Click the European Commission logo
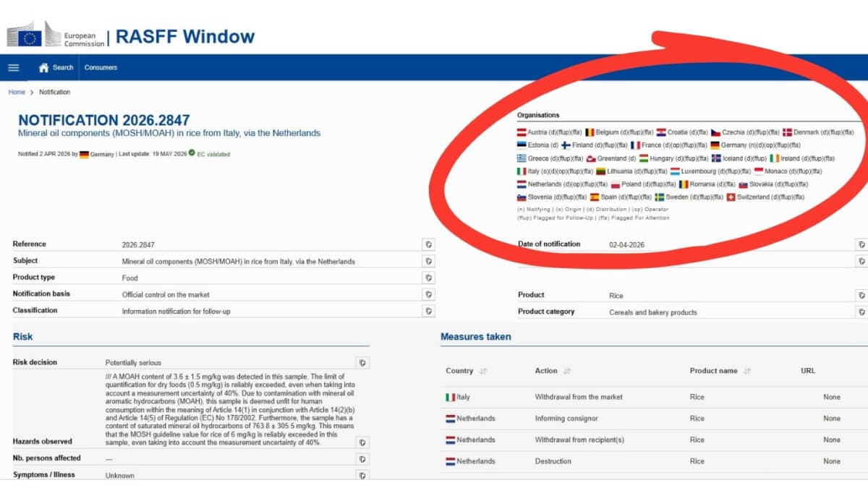The height and width of the screenshot is (488, 868). 56,35
